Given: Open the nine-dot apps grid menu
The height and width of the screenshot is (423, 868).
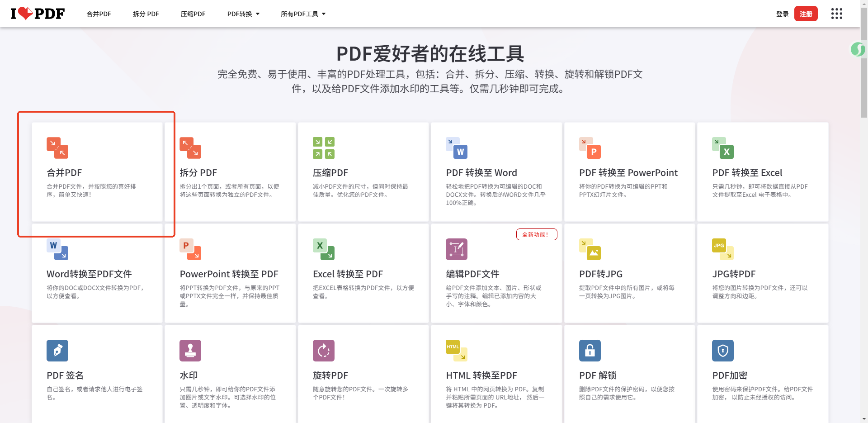Looking at the screenshot, I should (x=837, y=14).
